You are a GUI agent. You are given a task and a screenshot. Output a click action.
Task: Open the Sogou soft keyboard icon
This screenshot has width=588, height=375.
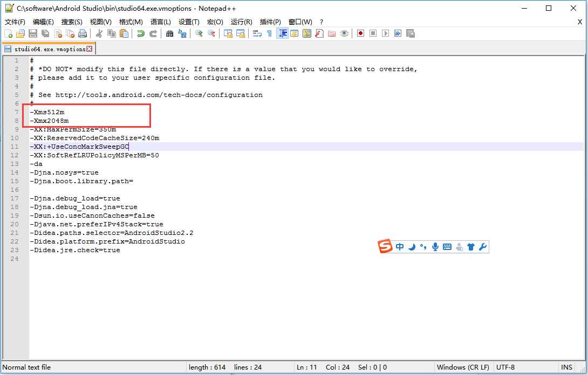coord(447,247)
